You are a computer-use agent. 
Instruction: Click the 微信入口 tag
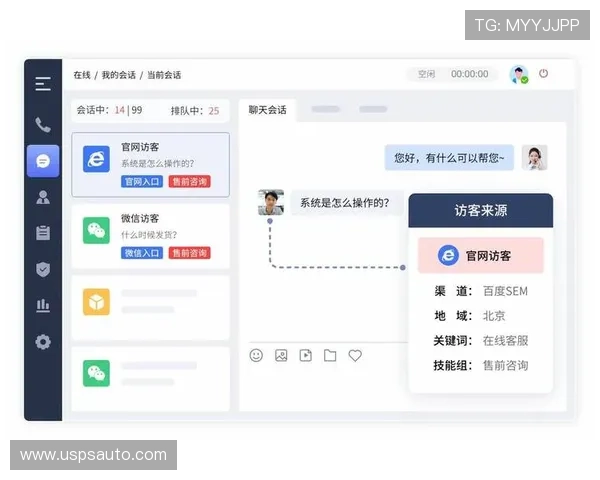coord(142,253)
